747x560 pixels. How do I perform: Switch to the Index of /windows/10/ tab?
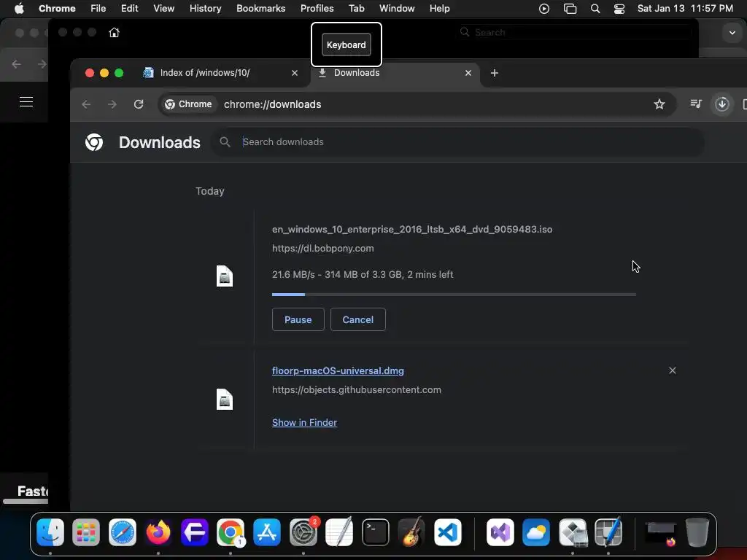[x=205, y=73]
